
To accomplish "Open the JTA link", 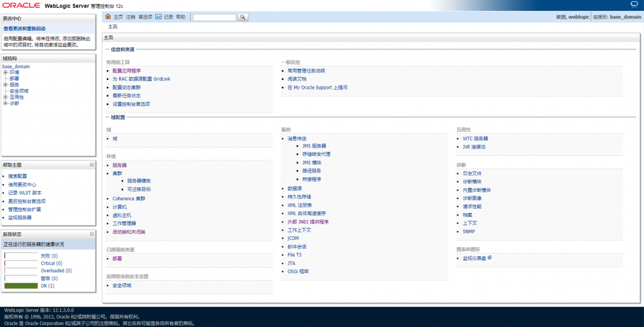I will [x=291, y=263].
